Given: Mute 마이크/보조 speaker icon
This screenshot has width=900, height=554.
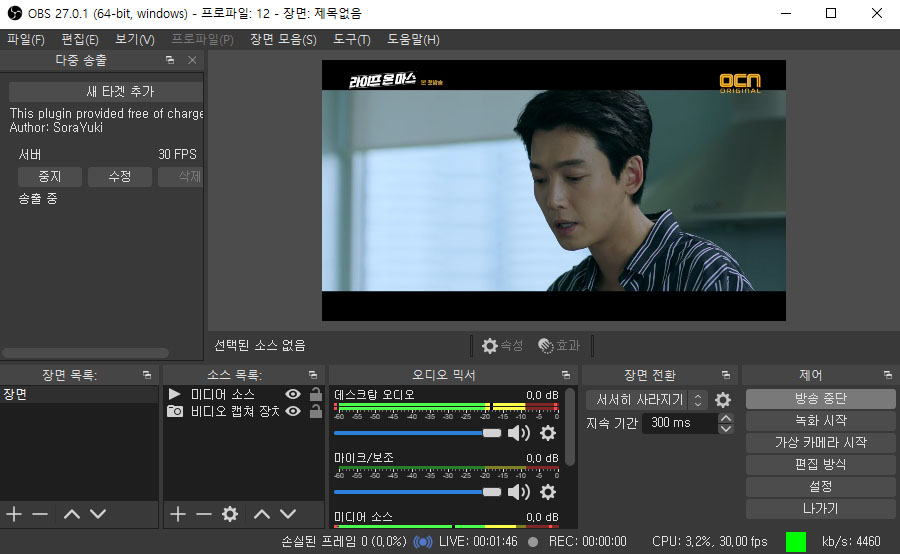Looking at the screenshot, I should click(x=519, y=492).
